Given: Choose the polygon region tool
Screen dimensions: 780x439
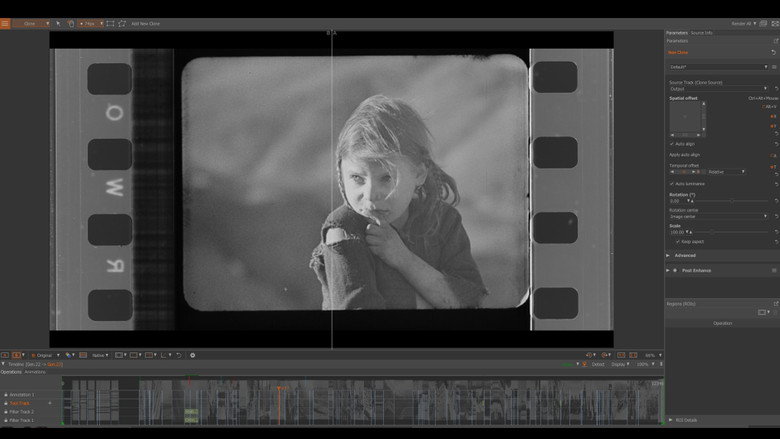Looking at the screenshot, I should pyautogui.click(x=122, y=23).
